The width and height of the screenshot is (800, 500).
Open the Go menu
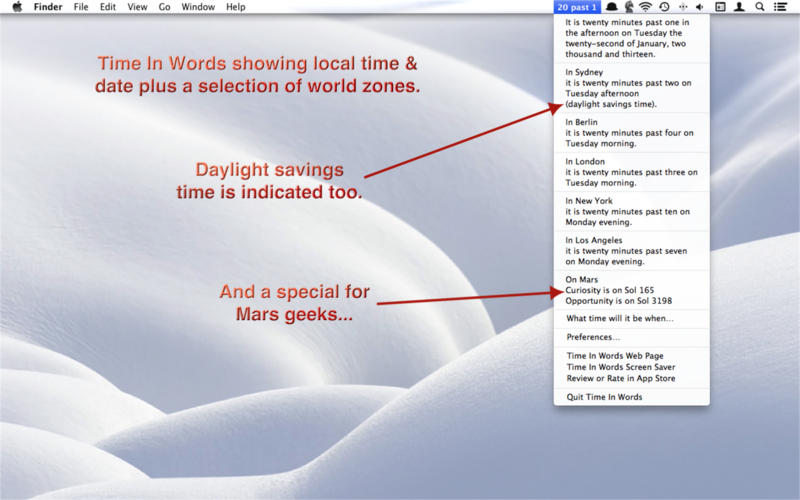[164, 7]
